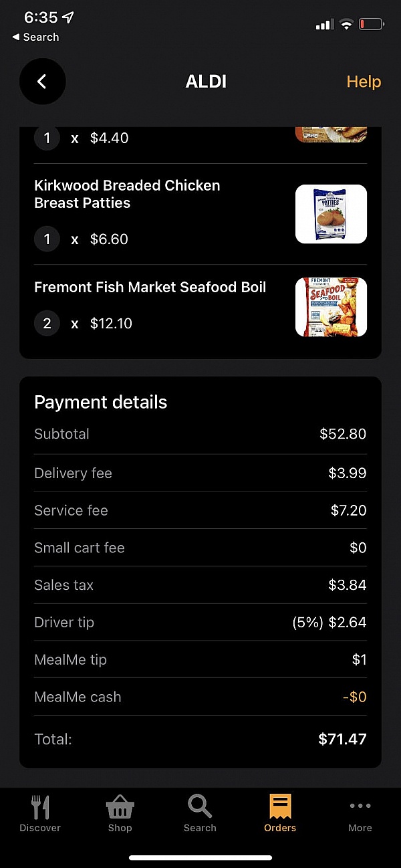Select the Shop tab label
Viewport: 401px width, 868px height.
point(120,828)
